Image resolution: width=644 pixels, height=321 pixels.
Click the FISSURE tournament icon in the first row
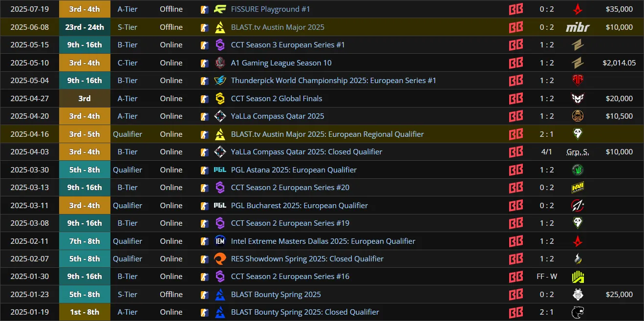tap(220, 9)
